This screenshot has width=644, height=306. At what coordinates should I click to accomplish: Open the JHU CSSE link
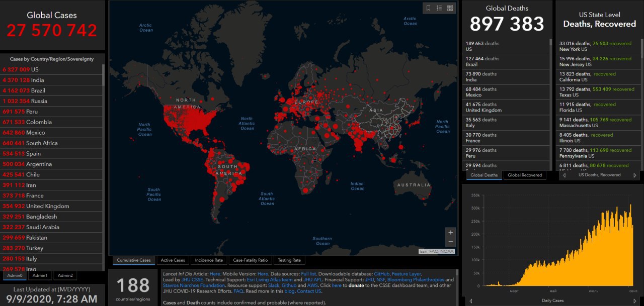[192, 280]
